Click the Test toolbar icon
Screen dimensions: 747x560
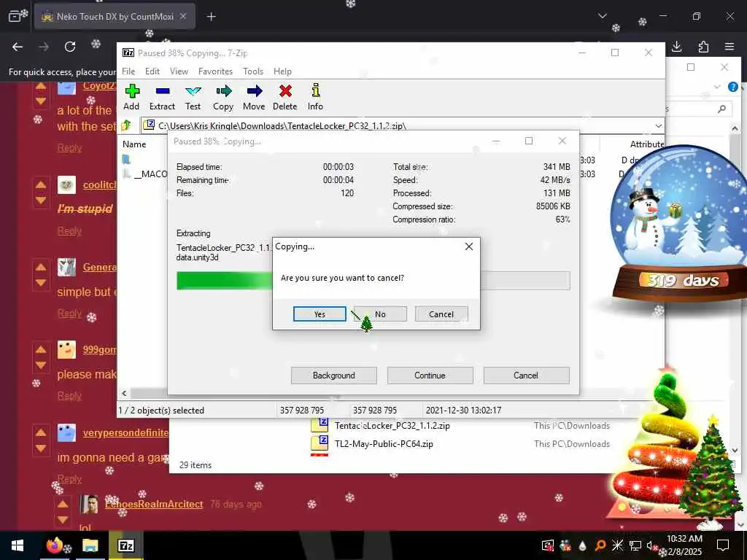193,97
